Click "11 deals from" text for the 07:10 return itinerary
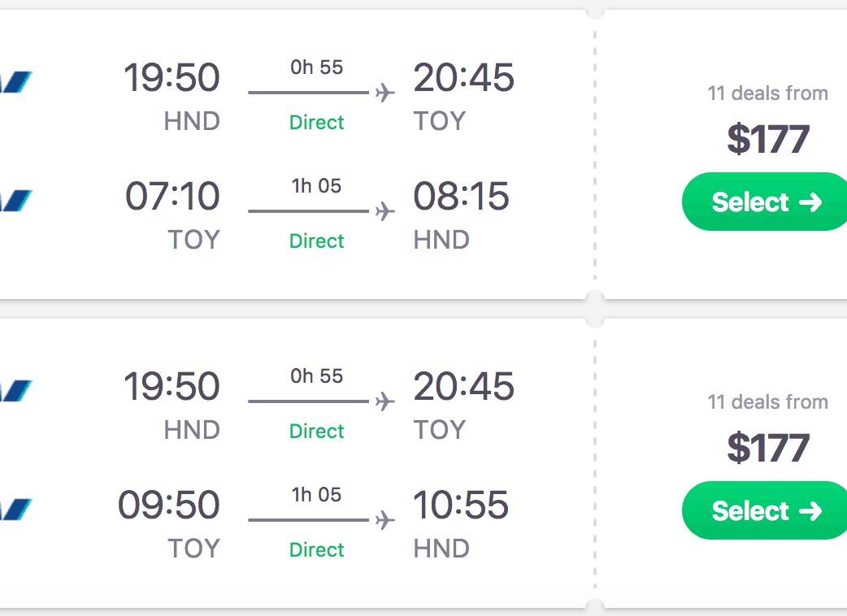Screen dimensions: 847x616 pyautogui.click(x=768, y=93)
